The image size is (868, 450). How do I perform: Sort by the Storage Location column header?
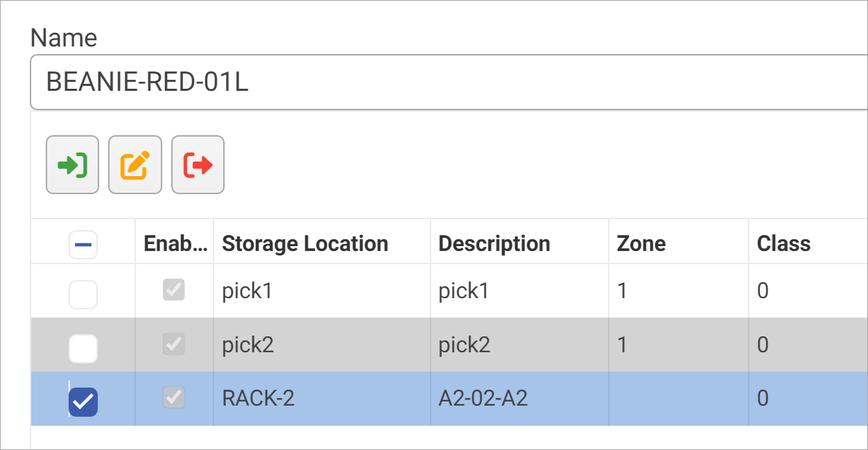click(305, 243)
